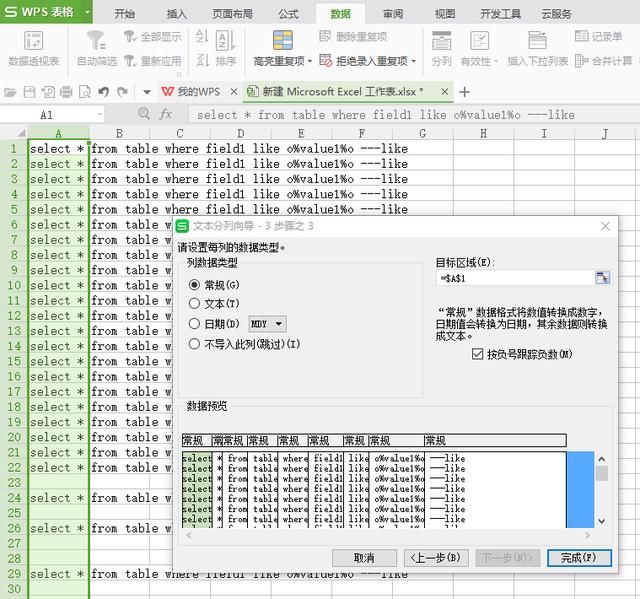This screenshot has width=640, height=599.
Task: Select the 文本(T) radio button
Action: tap(194, 304)
